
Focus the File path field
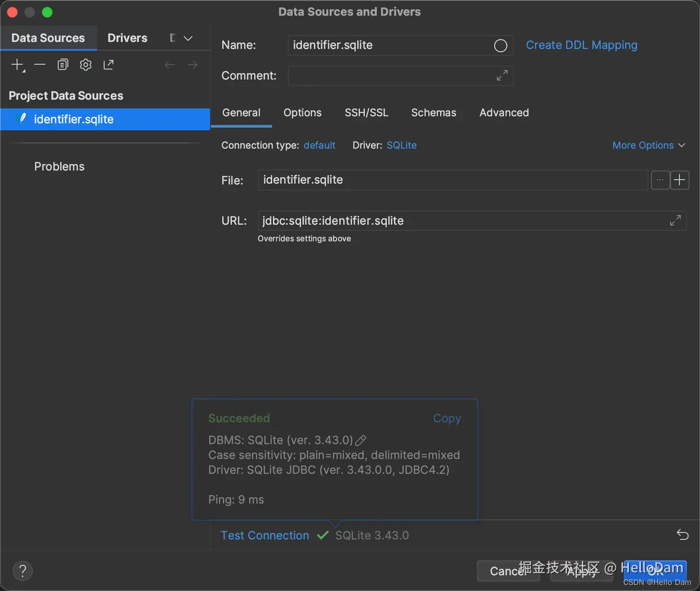[x=452, y=180]
